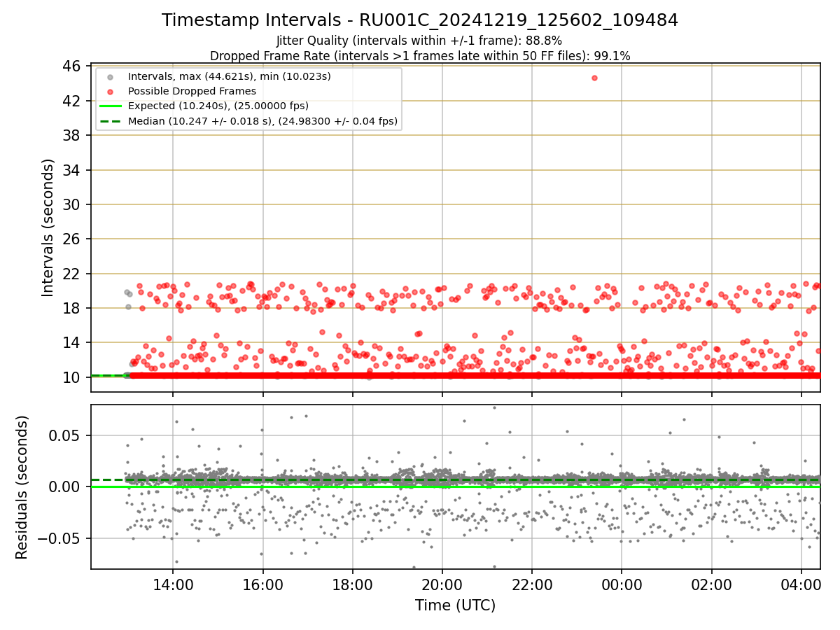
Task: Click the x-axis tick label "14:00"
Action: pos(173,584)
